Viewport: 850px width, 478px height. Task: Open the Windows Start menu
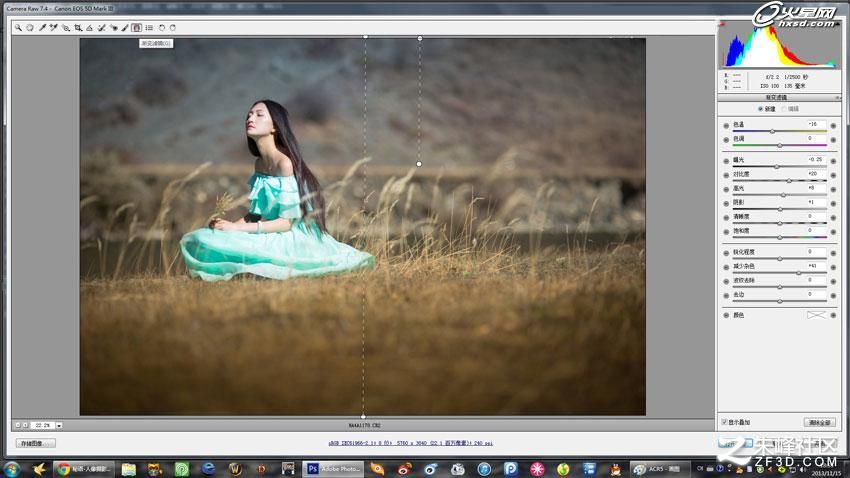tap(12, 469)
